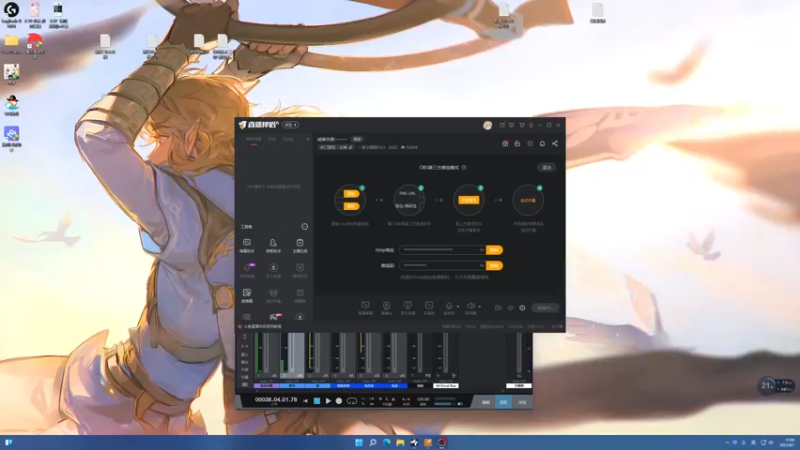This screenshot has width=800, height=450.
Task: Toggle the small switch beside DAW volume bar
Action: tap(460, 404)
